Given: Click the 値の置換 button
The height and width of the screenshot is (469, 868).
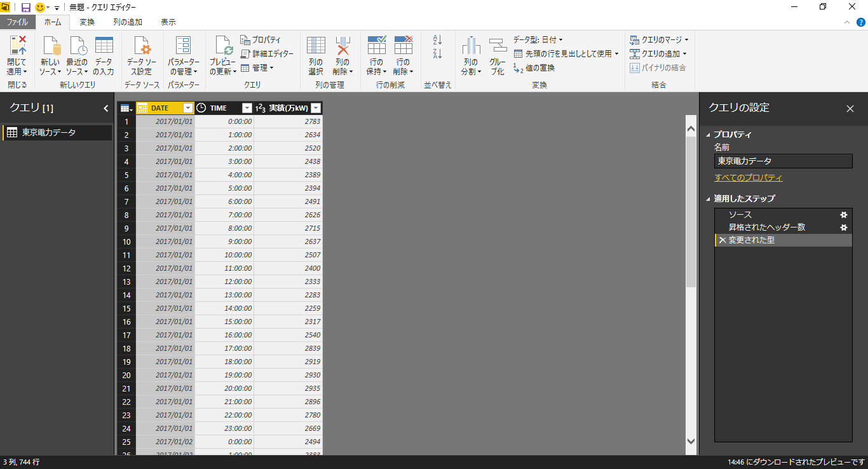Looking at the screenshot, I should 534,68.
